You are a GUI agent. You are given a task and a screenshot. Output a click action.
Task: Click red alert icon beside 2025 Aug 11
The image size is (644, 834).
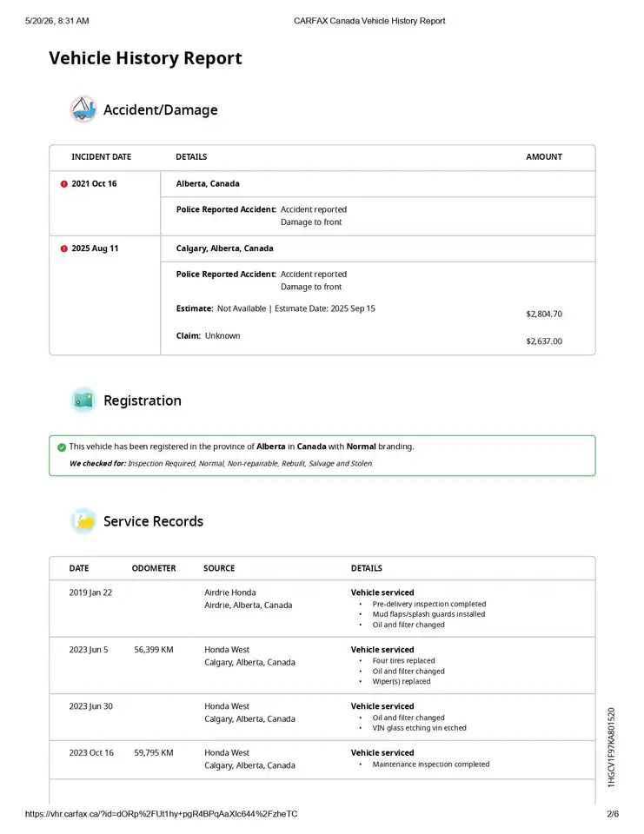tap(63, 248)
